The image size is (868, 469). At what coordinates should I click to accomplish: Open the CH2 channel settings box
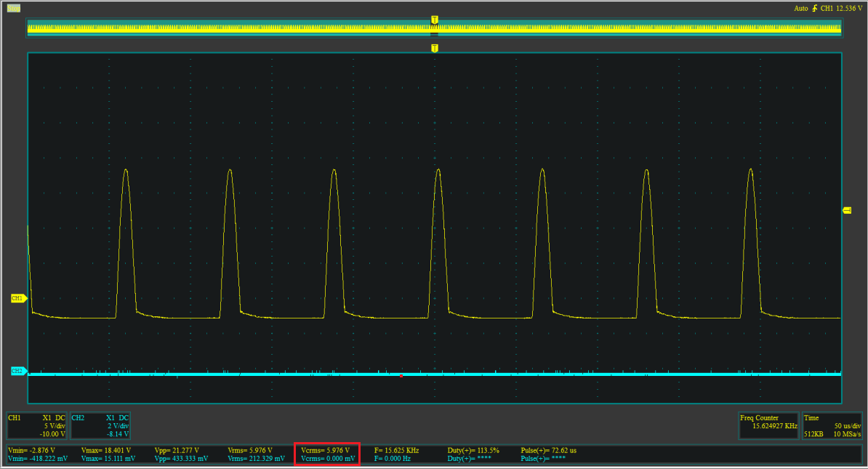coord(101,426)
